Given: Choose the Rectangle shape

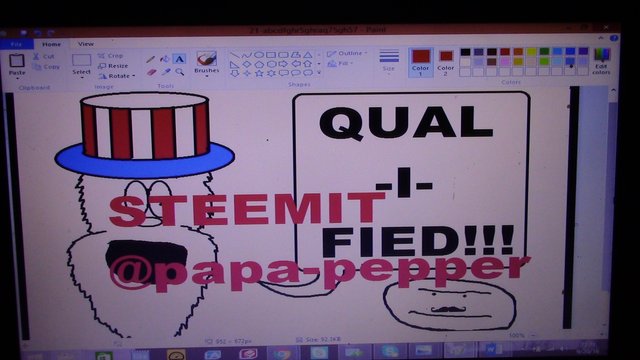Looking at the screenshot, I should click(271, 55).
